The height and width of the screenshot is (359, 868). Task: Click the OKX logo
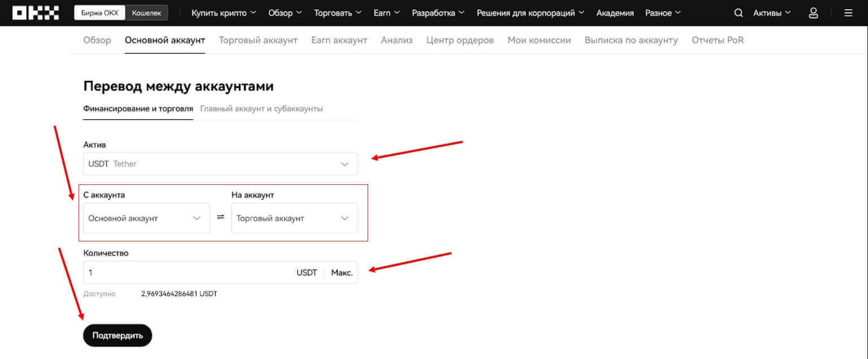point(36,12)
